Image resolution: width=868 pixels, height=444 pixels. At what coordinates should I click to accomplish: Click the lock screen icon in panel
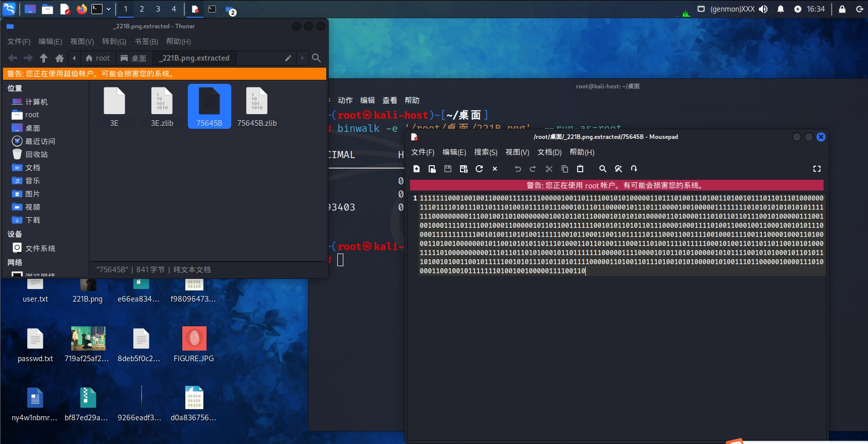842,9
